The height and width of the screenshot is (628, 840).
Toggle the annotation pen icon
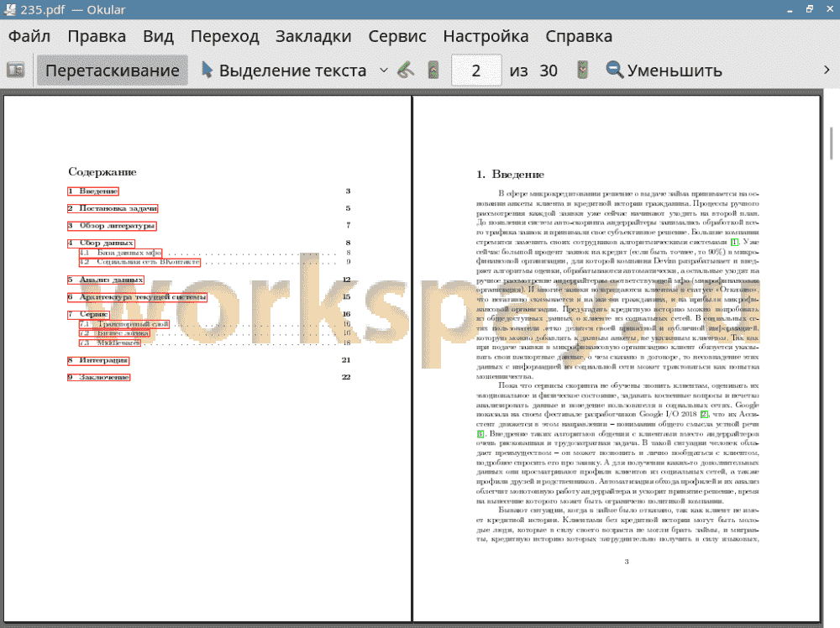click(x=406, y=71)
